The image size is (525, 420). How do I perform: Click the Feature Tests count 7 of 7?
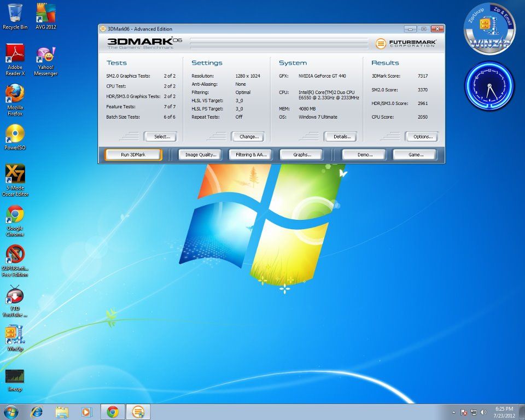pyautogui.click(x=170, y=107)
